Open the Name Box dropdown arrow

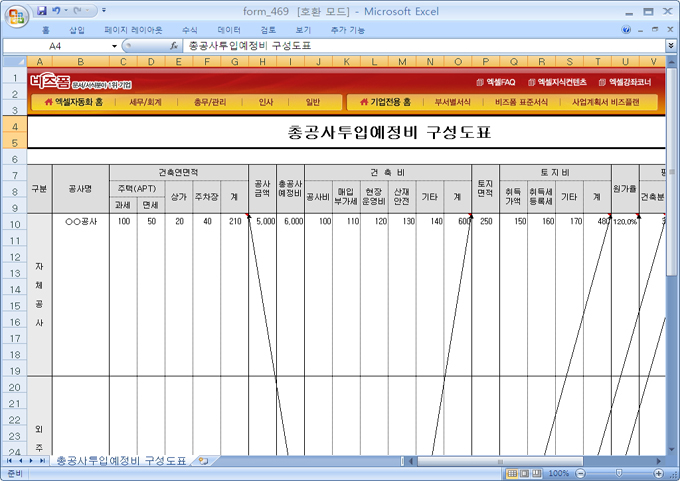114,46
